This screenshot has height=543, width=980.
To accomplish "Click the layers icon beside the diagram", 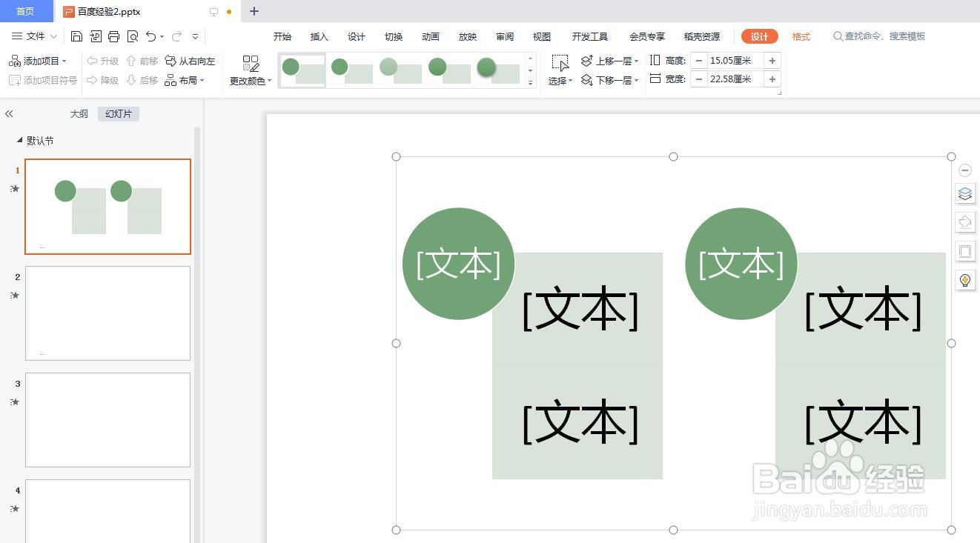I will point(964,194).
